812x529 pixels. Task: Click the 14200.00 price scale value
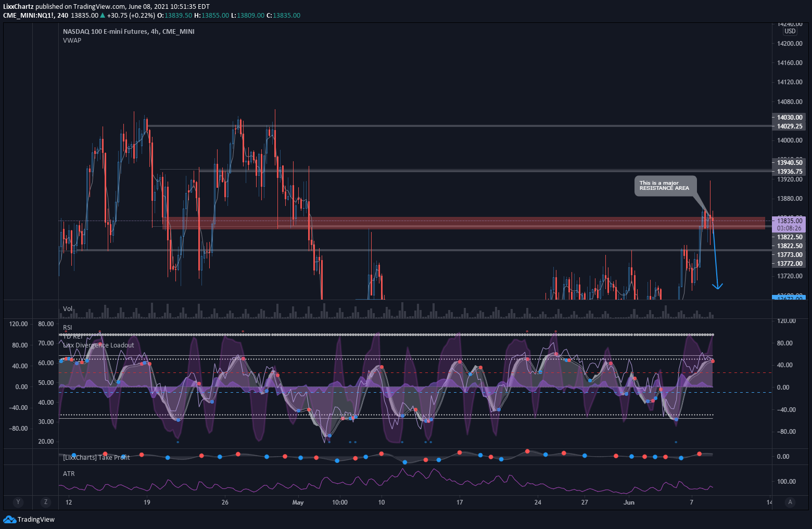coord(790,44)
